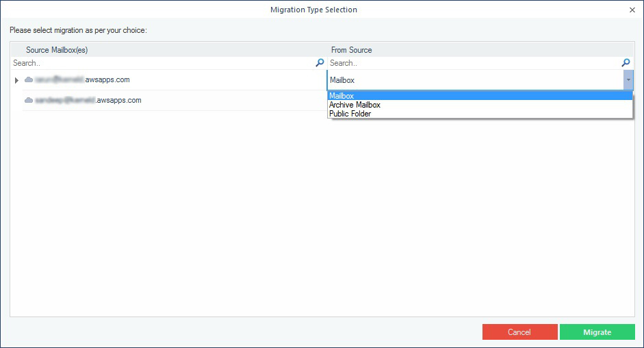The image size is (644, 348).
Task: Select the first awsapps.com mailbox address
Action: [x=82, y=79]
